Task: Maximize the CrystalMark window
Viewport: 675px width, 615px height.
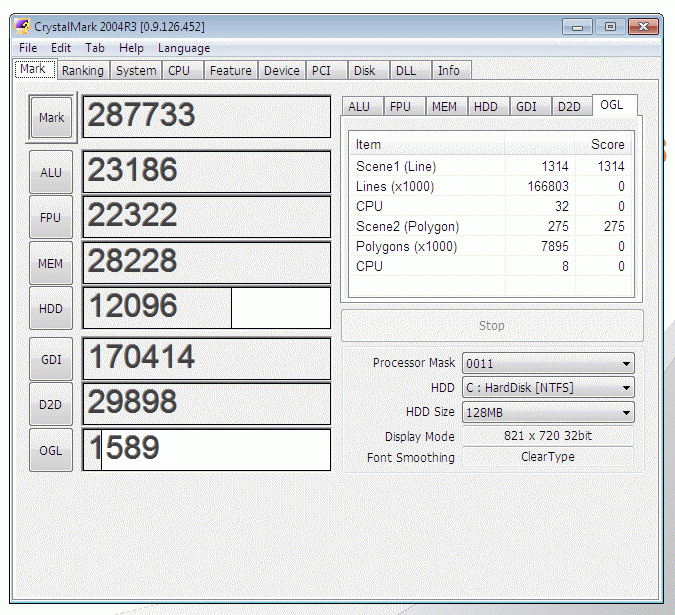Action: (x=610, y=27)
